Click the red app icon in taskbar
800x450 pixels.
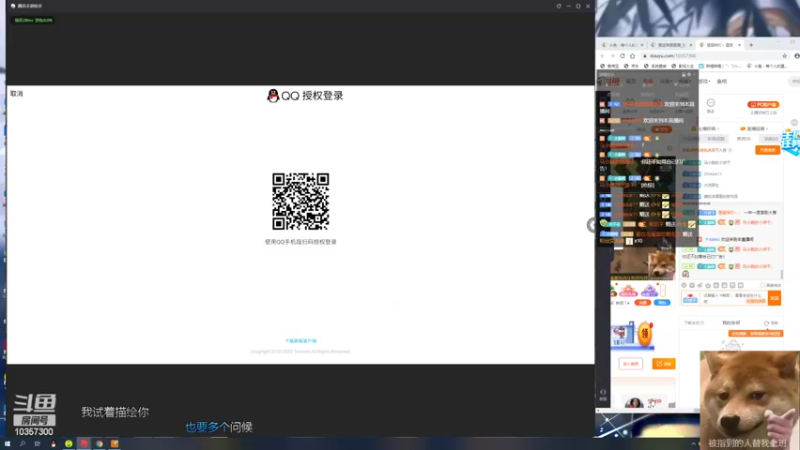click(x=84, y=444)
